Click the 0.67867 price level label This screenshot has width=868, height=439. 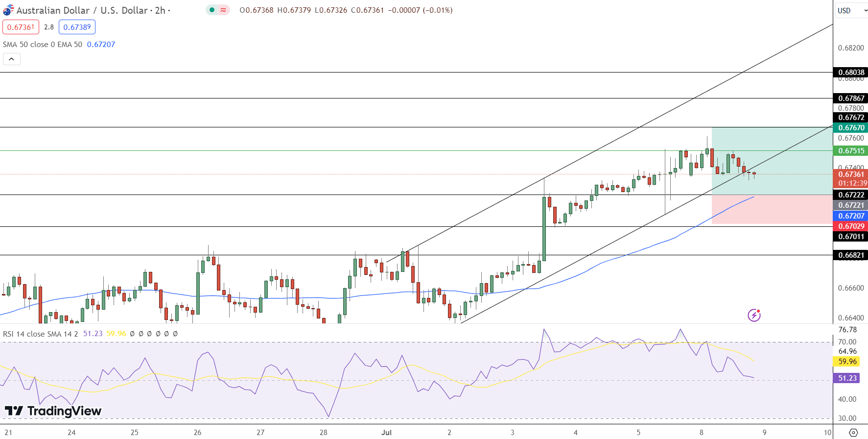click(851, 98)
